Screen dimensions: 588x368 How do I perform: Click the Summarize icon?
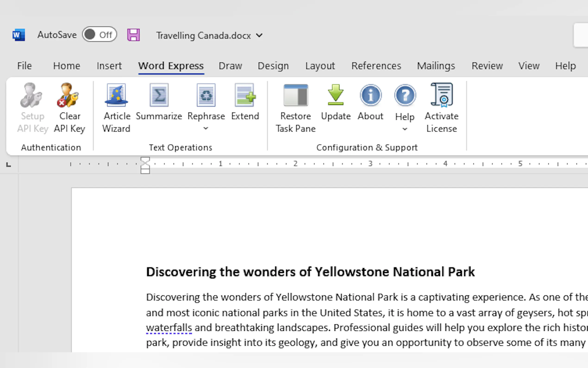coord(159,95)
